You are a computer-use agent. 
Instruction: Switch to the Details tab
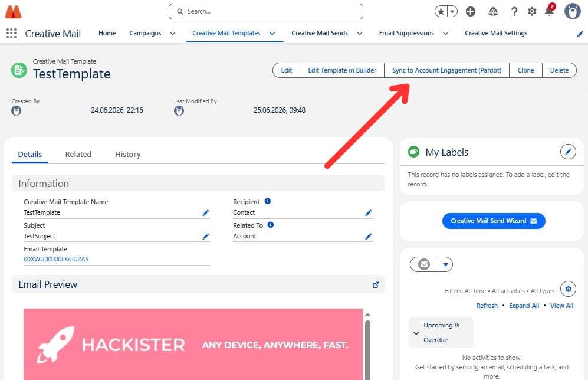pyautogui.click(x=30, y=154)
